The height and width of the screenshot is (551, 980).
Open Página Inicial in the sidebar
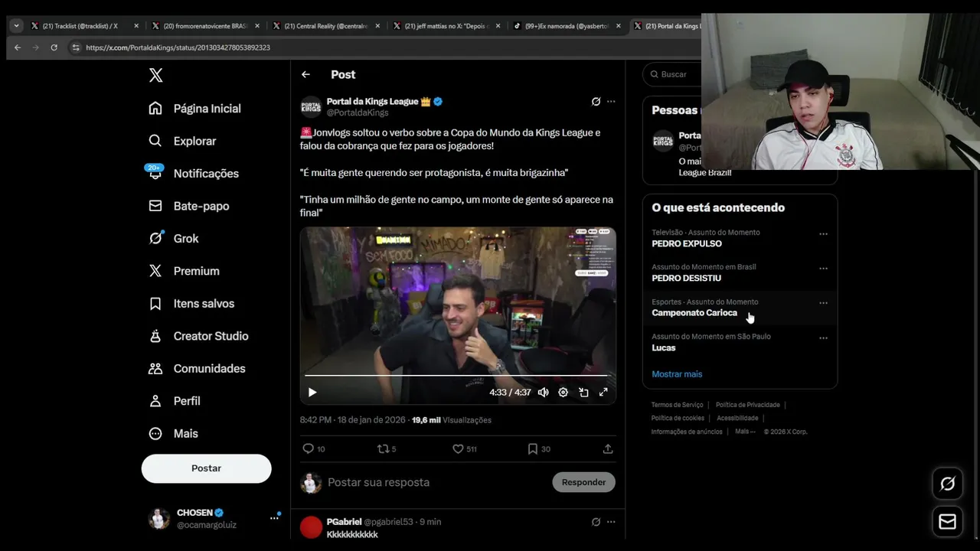point(195,109)
